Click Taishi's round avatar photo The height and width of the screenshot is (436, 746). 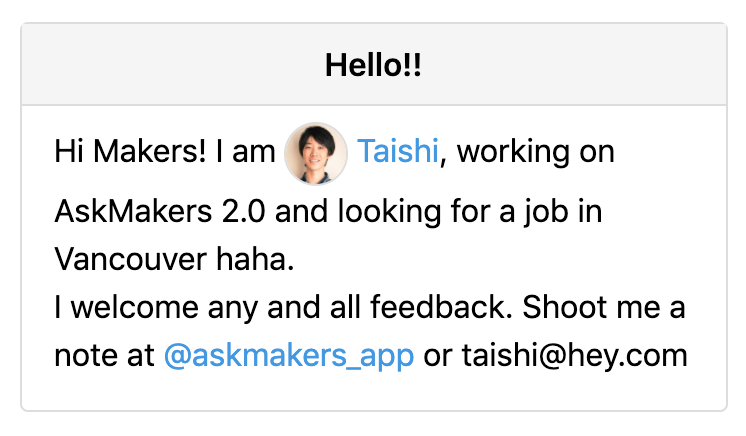[316, 154]
